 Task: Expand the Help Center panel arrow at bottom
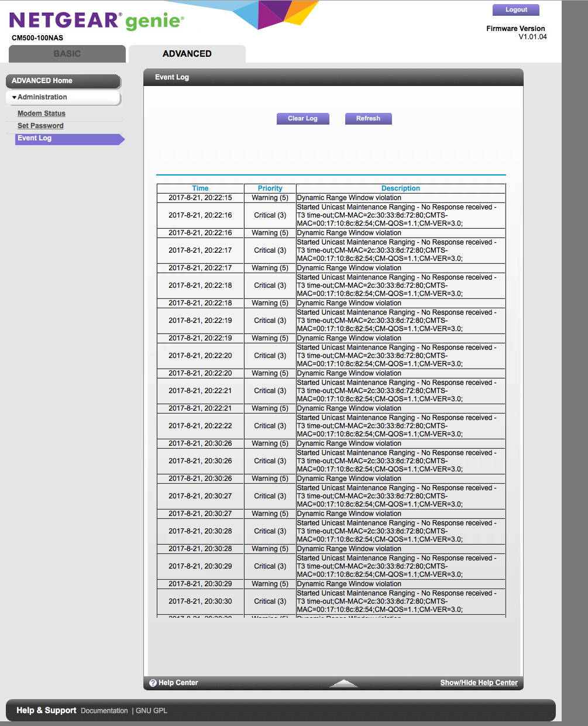point(344,682)
